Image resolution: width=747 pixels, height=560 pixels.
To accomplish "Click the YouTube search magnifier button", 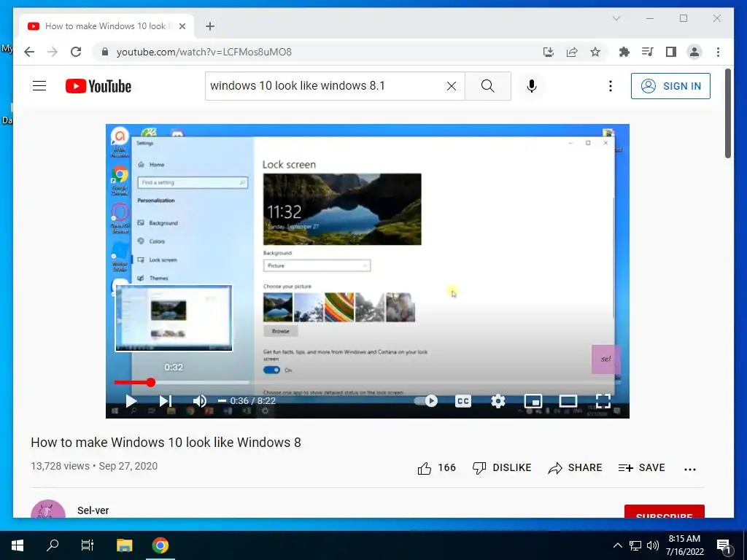I will pyautogui.click(x=487, y=86).
